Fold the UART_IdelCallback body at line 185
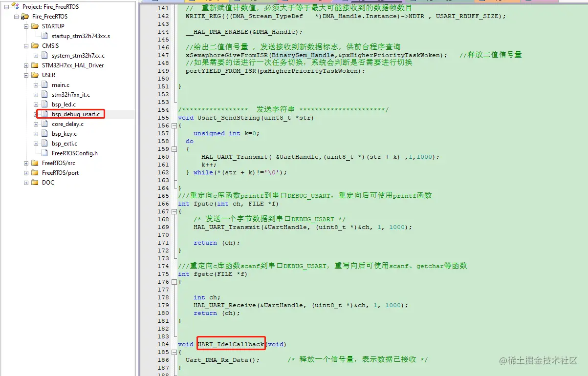This screenshot has height=376, width=588. (174, 352)
